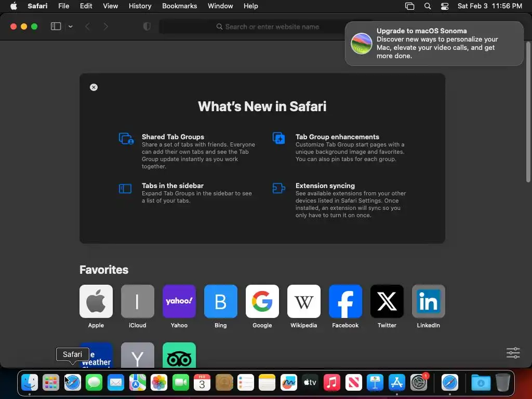
Task: Open the History menu
Action: click(140, 6)
